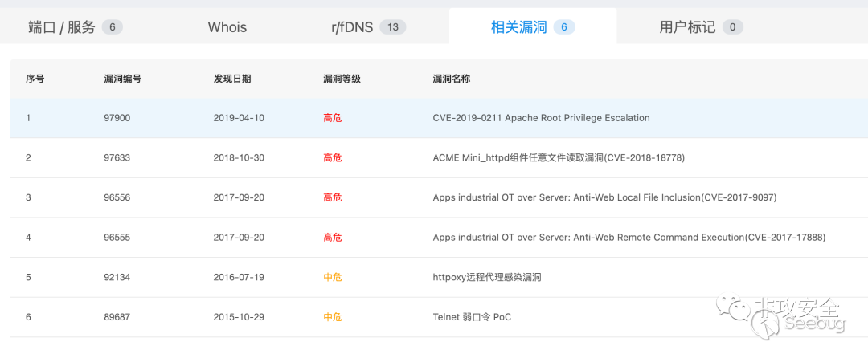Click the 端口 / 服务 count badge 6
The width and height of the screenshot is (868, 346).
[x=113, y=27]
